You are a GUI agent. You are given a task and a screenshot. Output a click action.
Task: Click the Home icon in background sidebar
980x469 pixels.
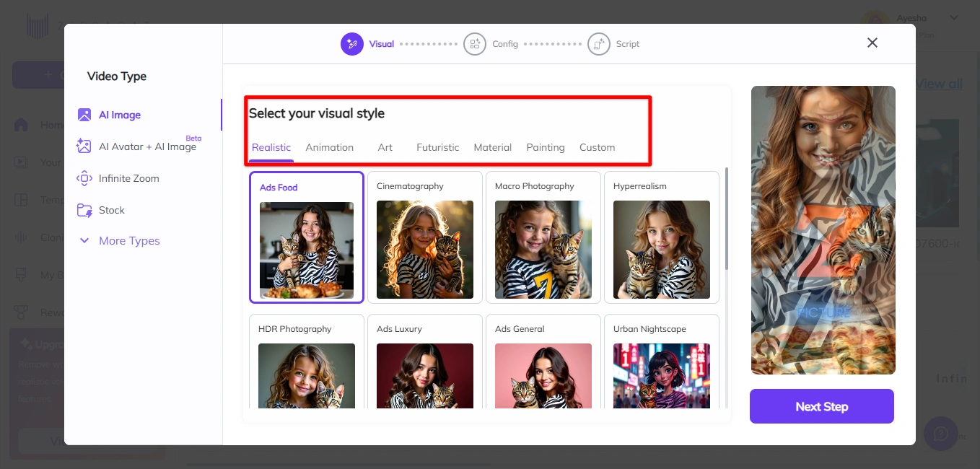[x=21, y=125]
